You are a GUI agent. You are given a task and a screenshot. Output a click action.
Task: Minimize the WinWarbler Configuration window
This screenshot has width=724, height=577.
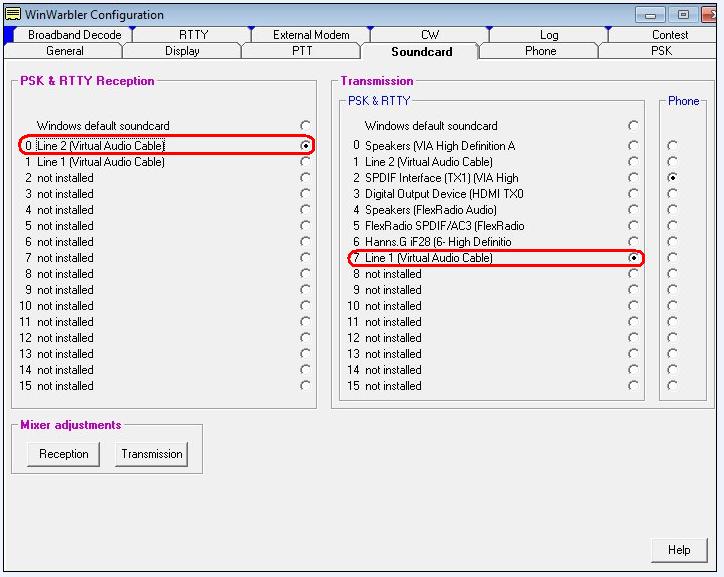coord(652,15)
